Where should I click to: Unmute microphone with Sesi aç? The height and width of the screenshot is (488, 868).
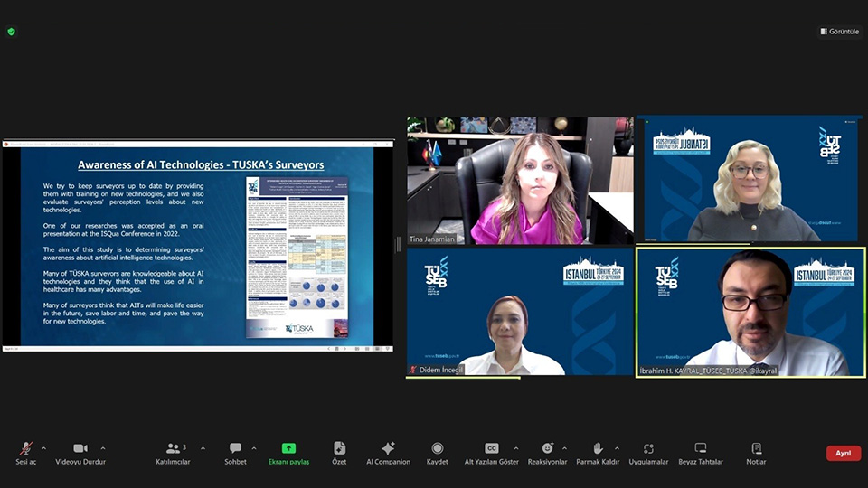(26, 453)
